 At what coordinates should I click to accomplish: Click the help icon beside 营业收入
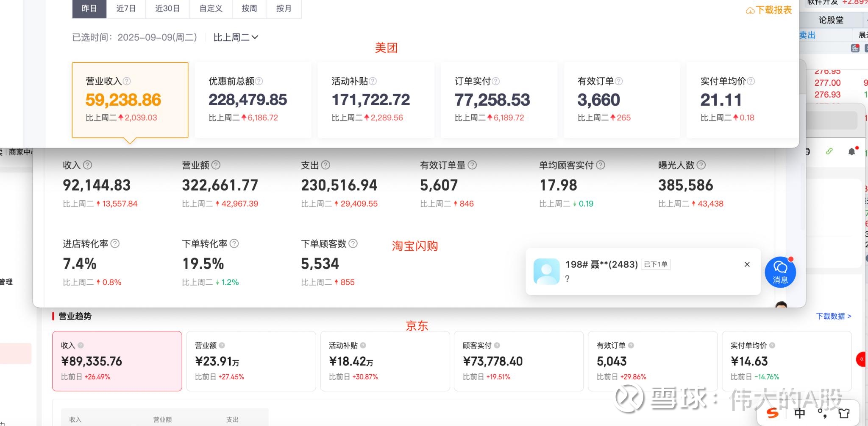pyautogui.click(x=127, y=81)
